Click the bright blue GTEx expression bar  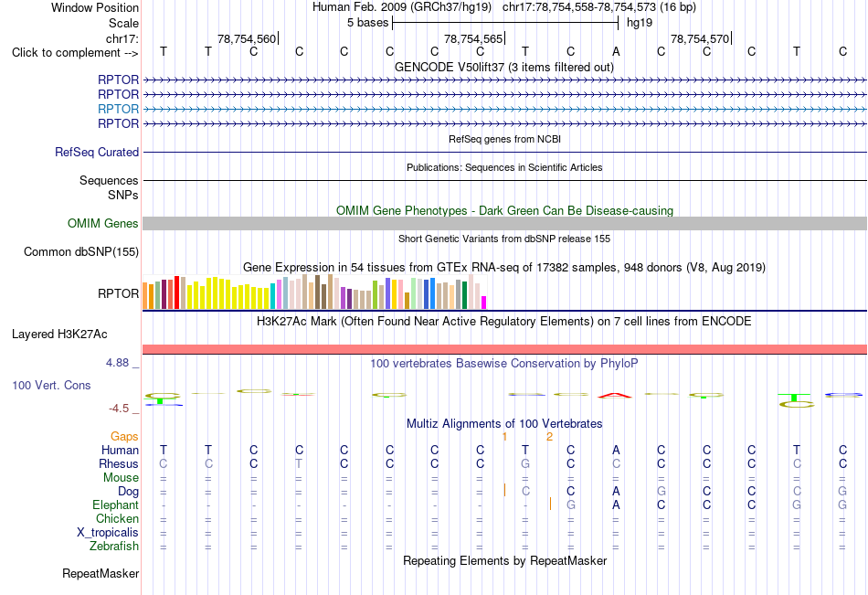tap(432, 293)
